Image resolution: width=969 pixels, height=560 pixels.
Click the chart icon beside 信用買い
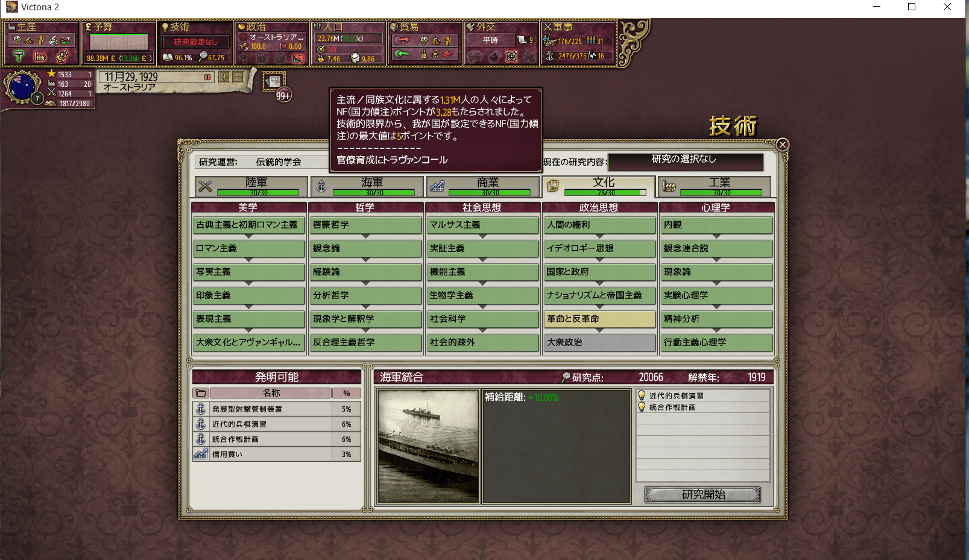click(201, 455)
